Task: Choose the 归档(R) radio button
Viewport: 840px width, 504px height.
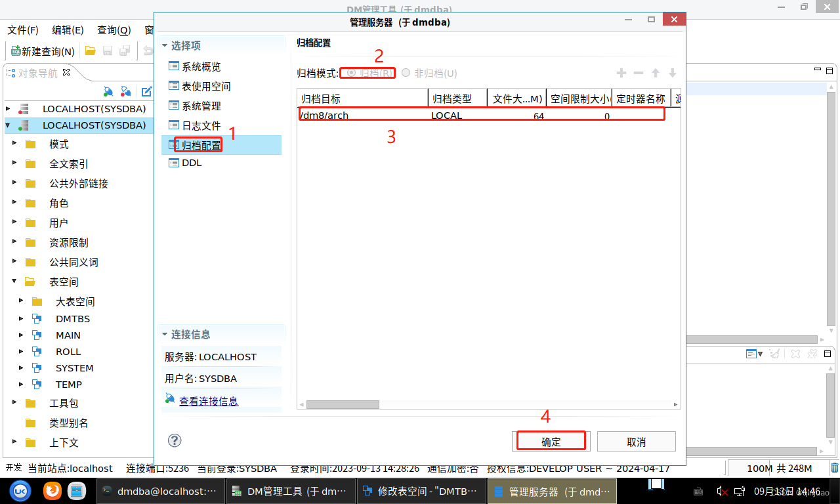Action: pos(369,73)
